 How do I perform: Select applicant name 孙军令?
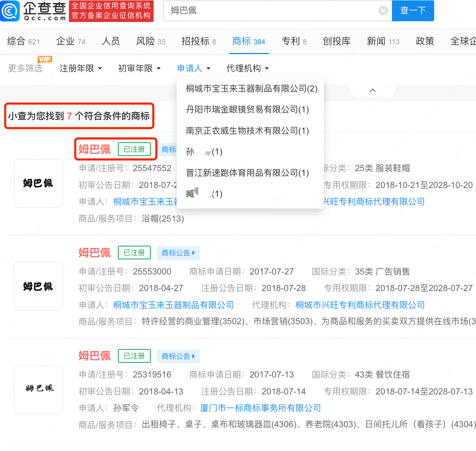[x=126, y=408]
